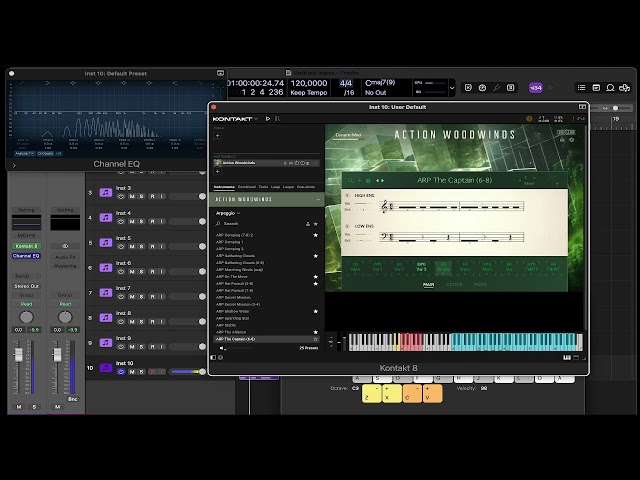The height and width of the screenshot is (480, 640).
Task: Open Action Woodwinds settings gear icon
Action: point(571,140)
